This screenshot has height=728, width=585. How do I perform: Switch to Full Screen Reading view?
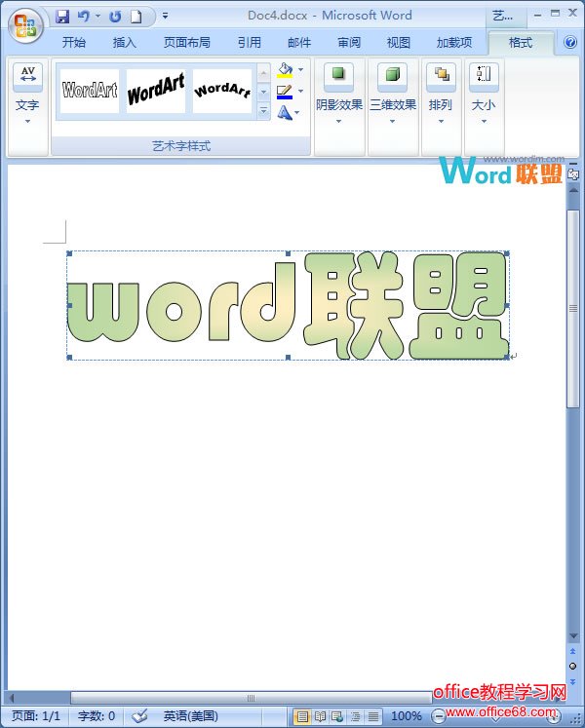320,716
